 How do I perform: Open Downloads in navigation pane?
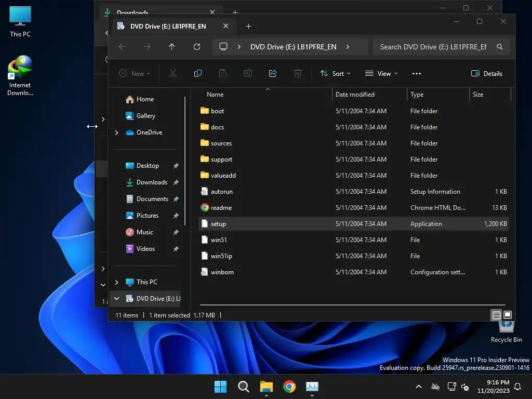(x=152, y=182)
